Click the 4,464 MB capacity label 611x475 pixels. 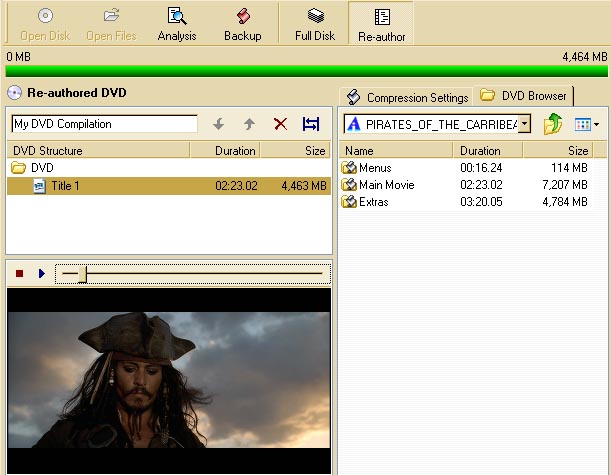click(x=585, y=57)
